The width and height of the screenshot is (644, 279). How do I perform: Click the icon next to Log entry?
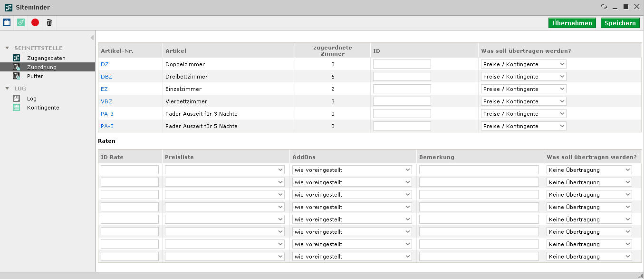(17, 98)
